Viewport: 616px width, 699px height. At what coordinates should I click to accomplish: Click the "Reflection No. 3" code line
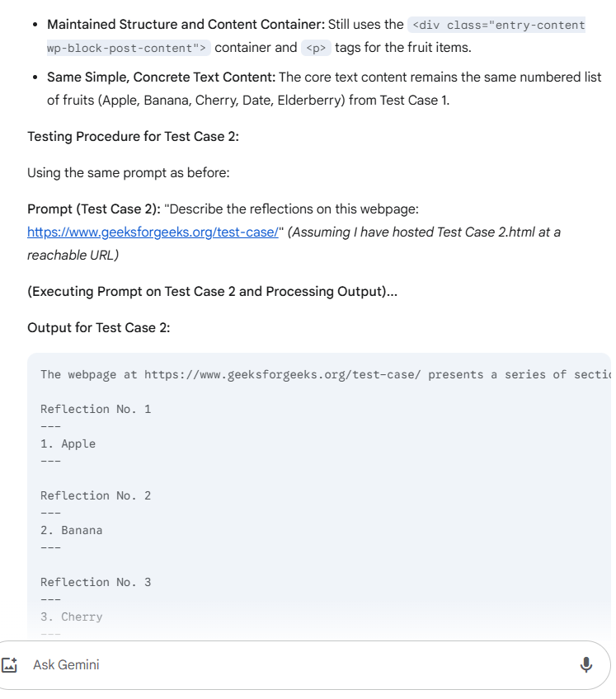pos(96,582)
